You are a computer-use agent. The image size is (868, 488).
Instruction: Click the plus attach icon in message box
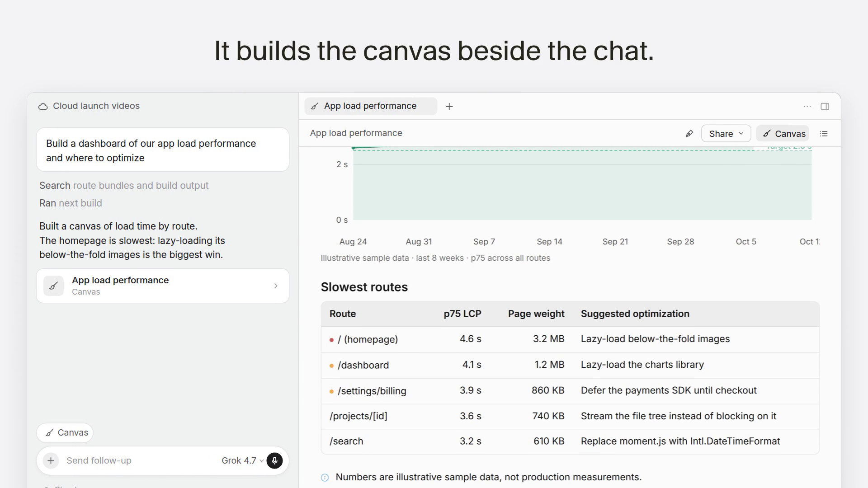51,460
